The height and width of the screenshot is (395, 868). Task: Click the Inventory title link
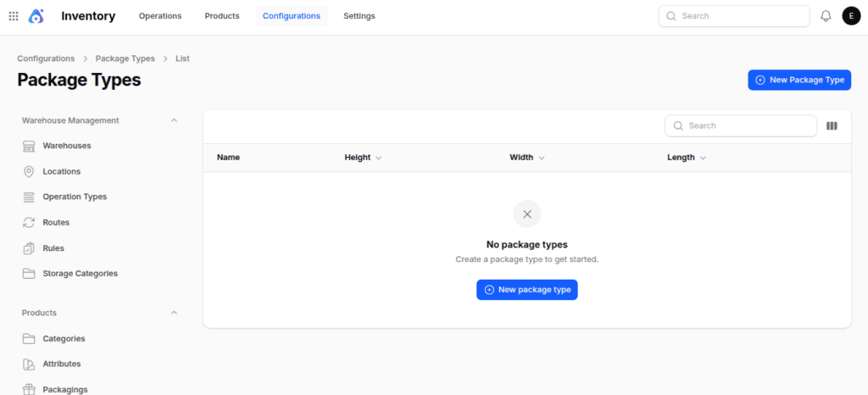pos(88,16)
